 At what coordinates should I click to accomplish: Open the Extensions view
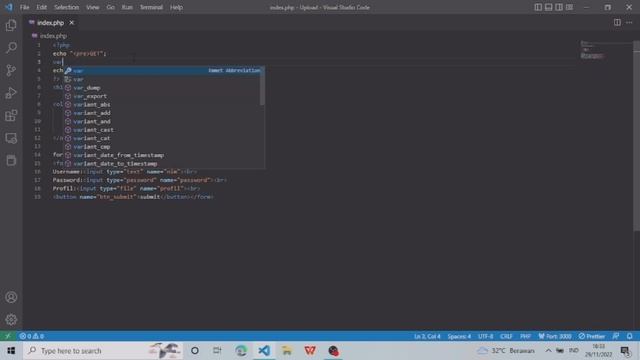(x=11, y=116)
